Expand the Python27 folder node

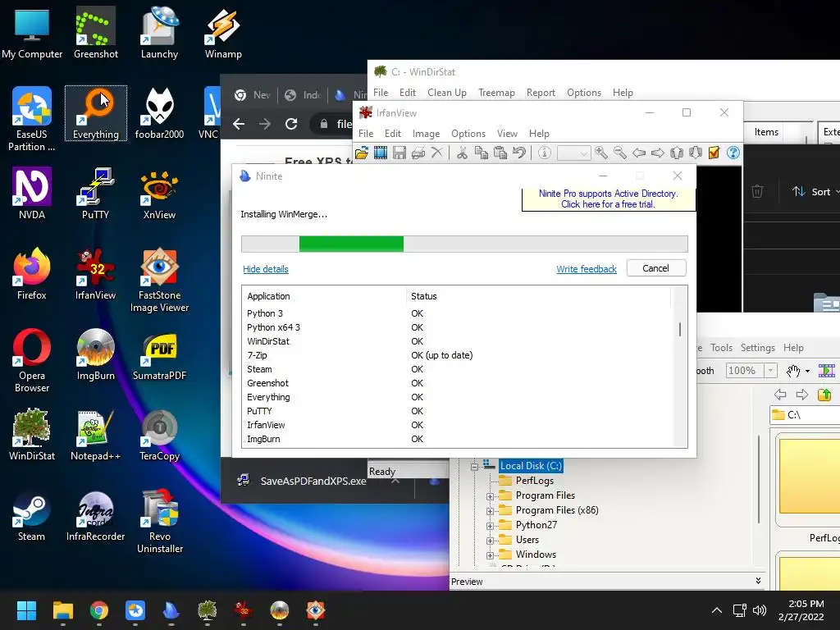tap(490, 526)
